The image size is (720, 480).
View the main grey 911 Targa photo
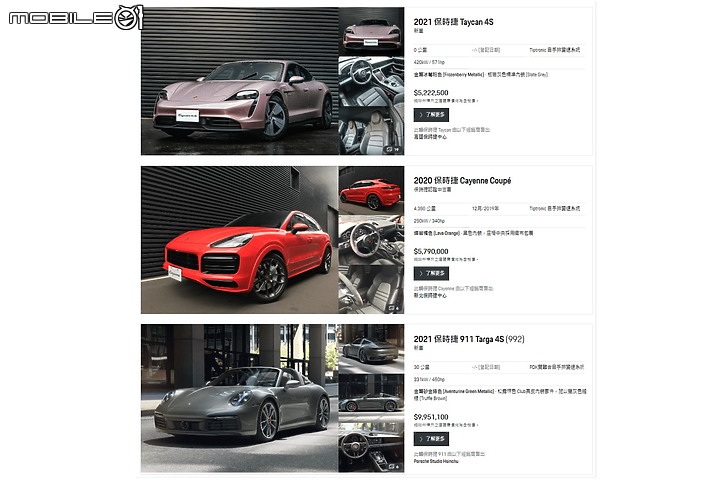240,398
